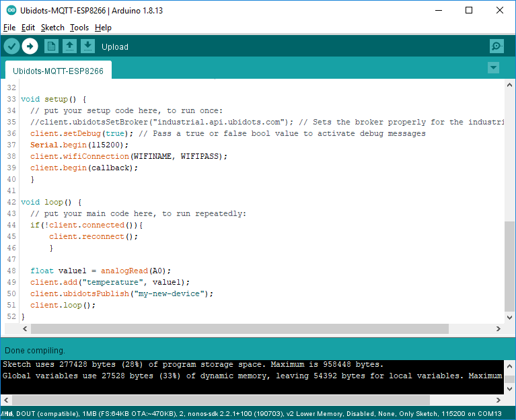This screenshot has width=516, height=420.
Task: Click 'client.wifiConnection(WIFINAME, WIFIPASS);' line
Action: 128,156
